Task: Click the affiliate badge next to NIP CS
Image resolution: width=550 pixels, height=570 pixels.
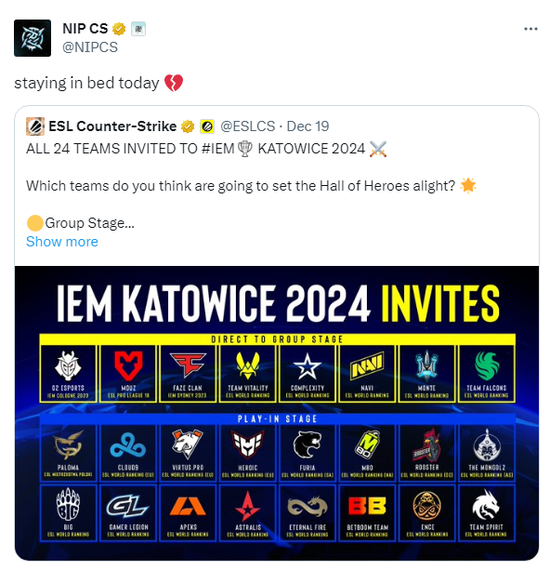Action: [x=138, y=29]
